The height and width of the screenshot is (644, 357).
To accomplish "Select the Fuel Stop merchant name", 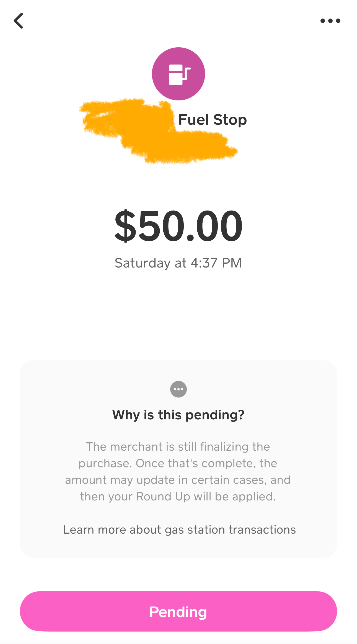I will tap(212, 120).
